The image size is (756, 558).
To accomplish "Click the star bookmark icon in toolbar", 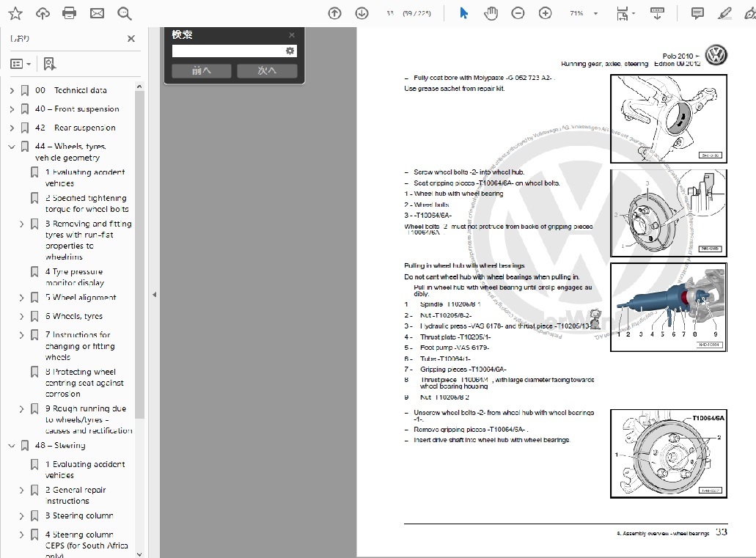I will [15, 13].
